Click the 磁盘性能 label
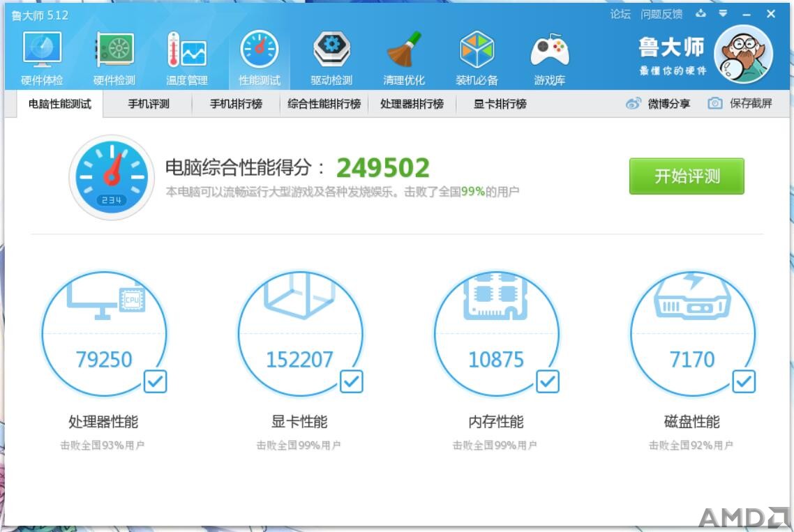Image resolution: width=794 pixels, height=532 pixels. (691, 422)
